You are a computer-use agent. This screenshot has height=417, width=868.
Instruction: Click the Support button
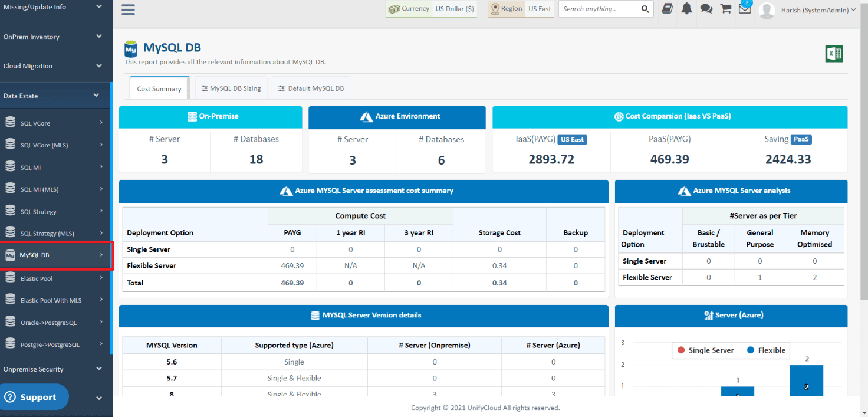pos(34,397)
